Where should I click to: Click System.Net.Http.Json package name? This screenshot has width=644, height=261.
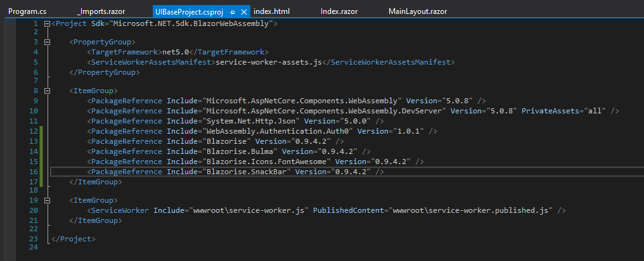(x=250, y=121)
